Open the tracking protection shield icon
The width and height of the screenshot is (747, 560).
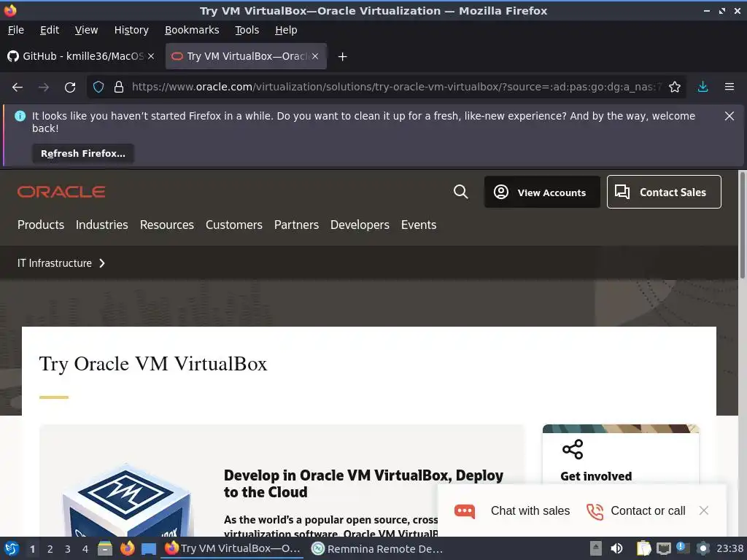pyautogui.click(x=98, y=87)
